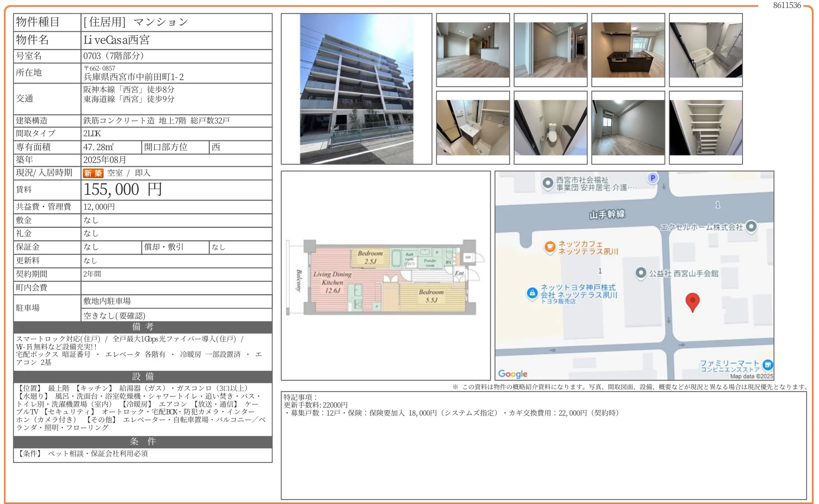This screenshot has height=504, width=819.
Task: Click the エクセルホーム株式会社 place marker
Action: [751, 226]
